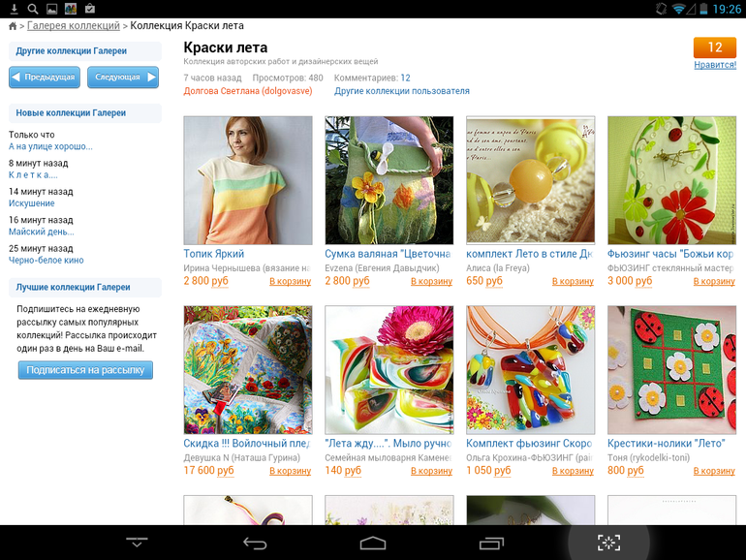Open the Галерея коллекций breadcrumb link

74,25
